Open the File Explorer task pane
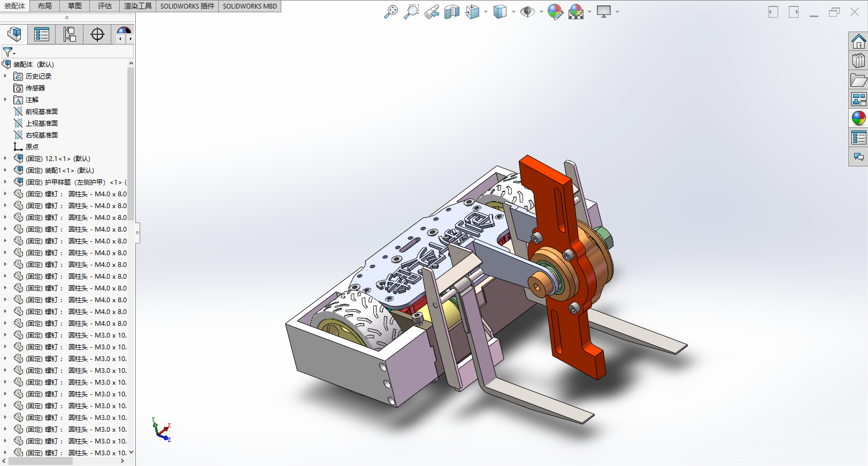This screenshot has height=466, width=868. [x=858, y=80]
